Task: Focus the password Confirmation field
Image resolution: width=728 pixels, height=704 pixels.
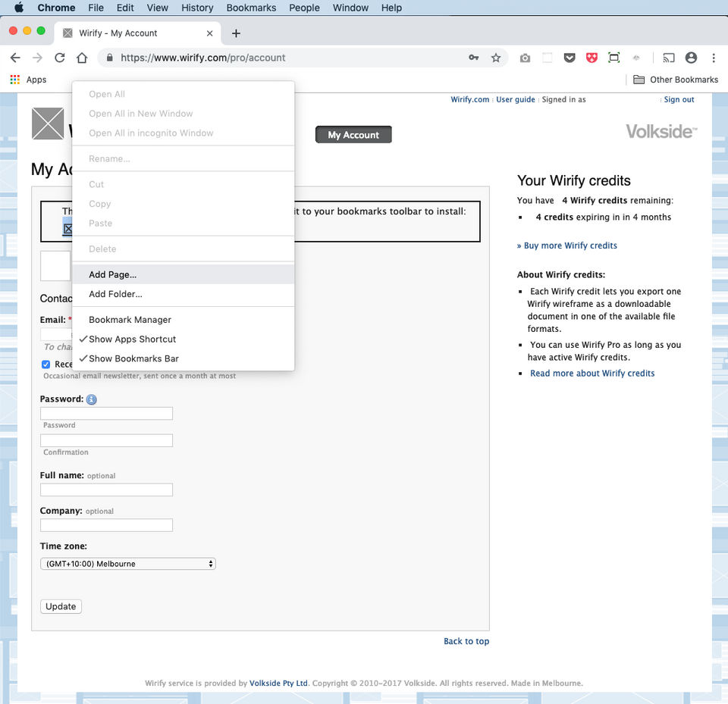Action: 106,440
